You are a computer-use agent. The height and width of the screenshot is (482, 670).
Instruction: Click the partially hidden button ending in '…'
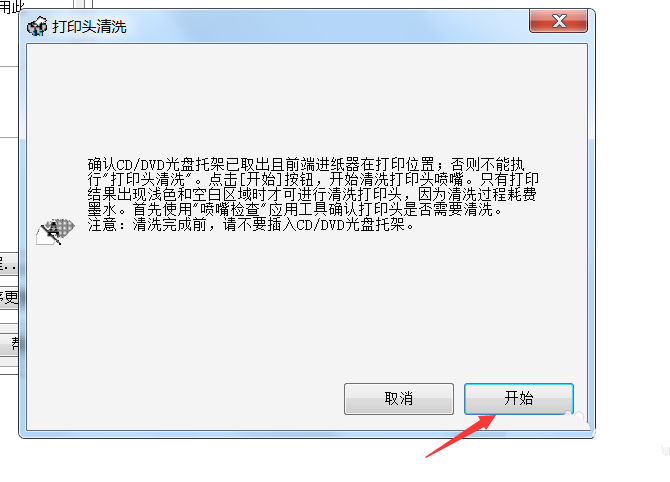click(x=9, y=263)
